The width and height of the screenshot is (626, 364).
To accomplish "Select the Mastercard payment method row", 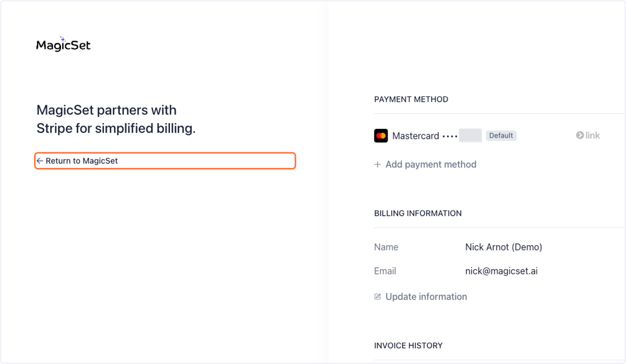I will point(499,136).
